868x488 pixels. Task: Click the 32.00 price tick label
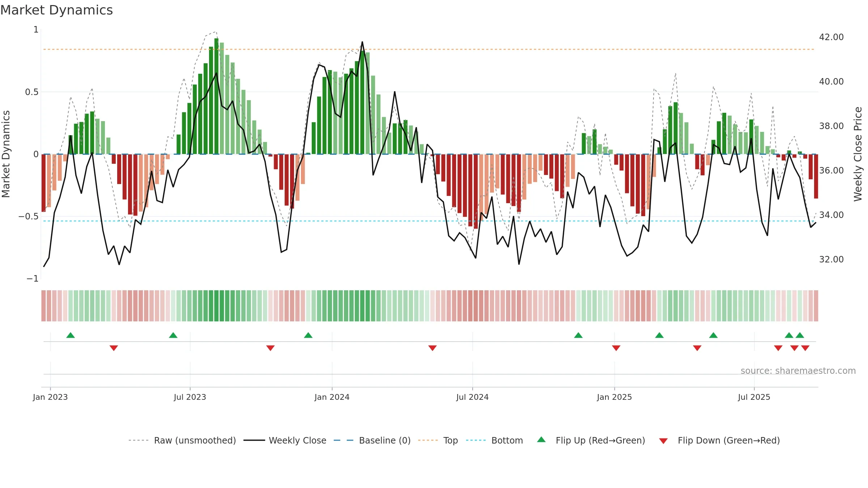tap(831, 260)
